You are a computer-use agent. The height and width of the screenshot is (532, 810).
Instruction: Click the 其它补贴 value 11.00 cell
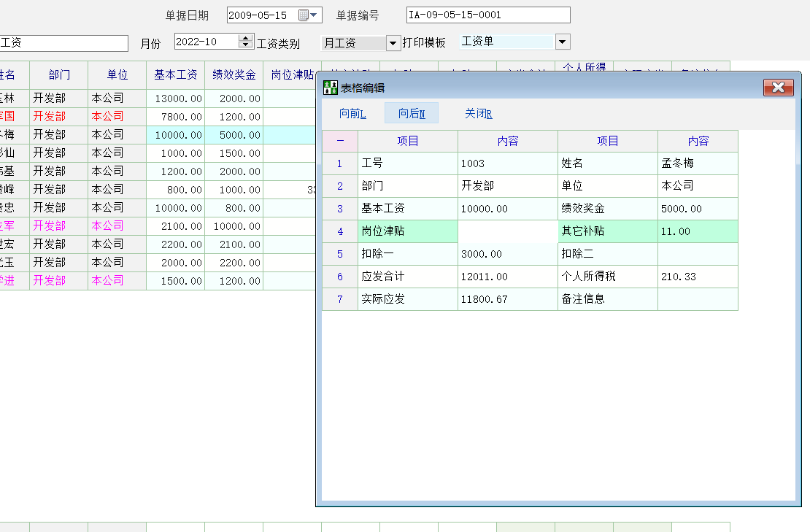pyautogui.click(x=697, y=232)
